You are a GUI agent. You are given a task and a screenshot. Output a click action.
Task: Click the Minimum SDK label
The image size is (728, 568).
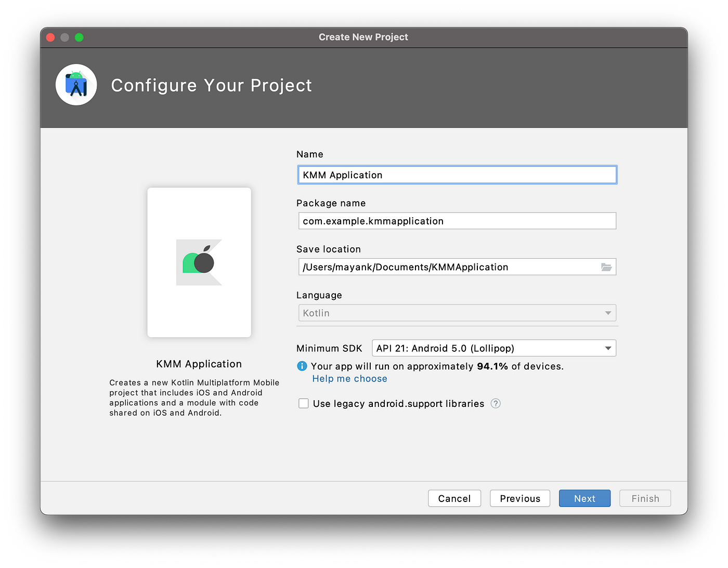[329, 348]
